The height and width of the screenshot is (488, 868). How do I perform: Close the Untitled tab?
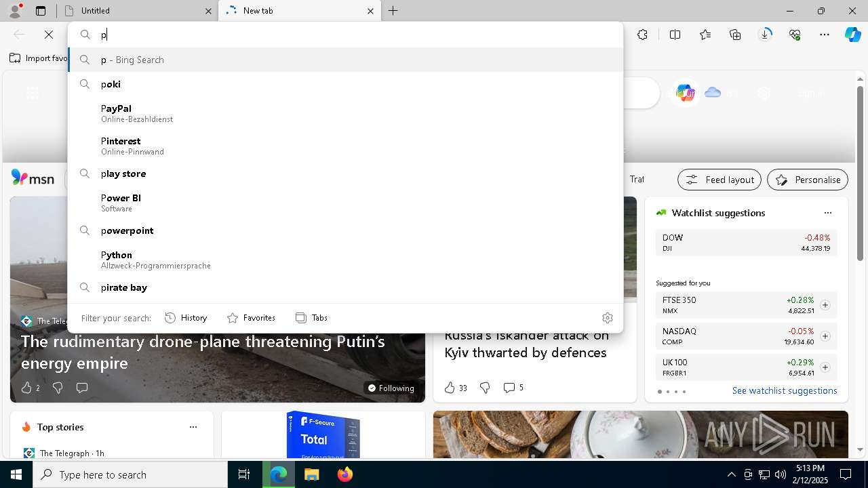pyautogui.click(x=208, y=11)
